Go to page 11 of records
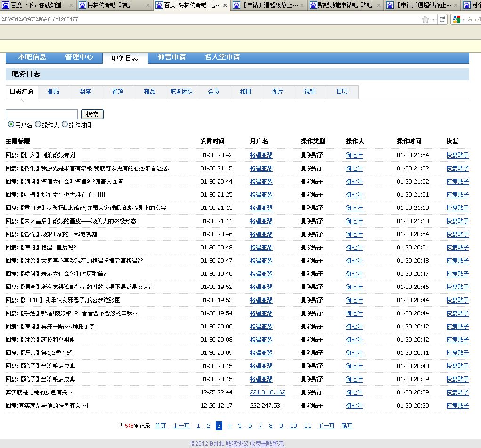Screen dimensions: 481x448 [x=308, y=426]
